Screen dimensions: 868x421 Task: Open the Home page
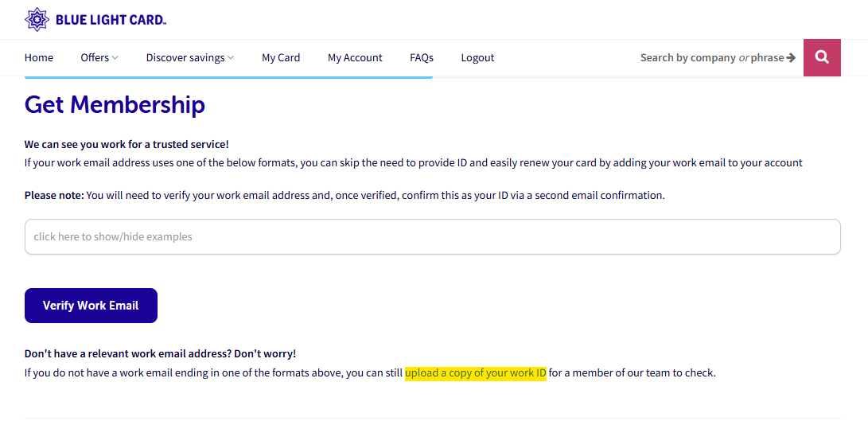click(39, 57)
